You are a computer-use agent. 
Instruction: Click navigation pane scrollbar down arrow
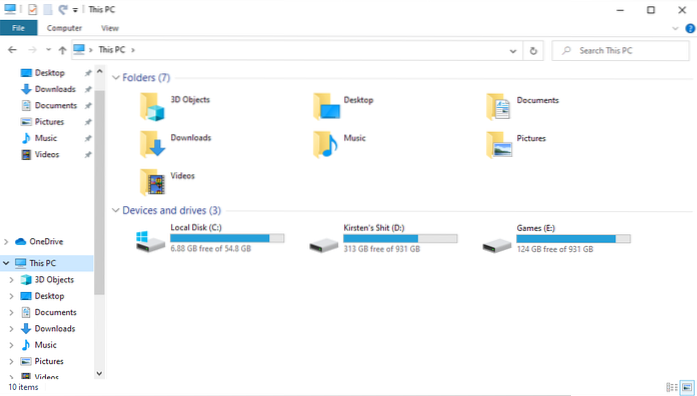(100, 373)
